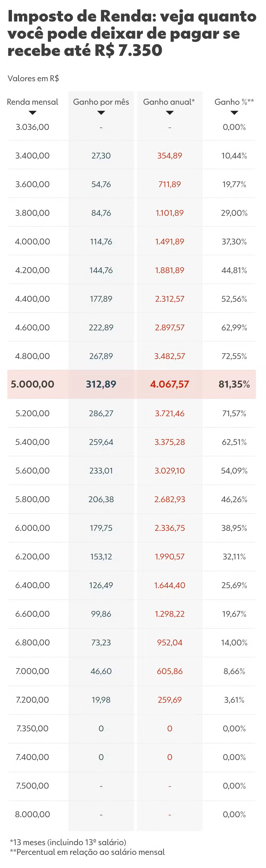Click the 19,98 monthly gain value
The height and width of the screenshot is (868, 266).
click(x=101, y=700)
